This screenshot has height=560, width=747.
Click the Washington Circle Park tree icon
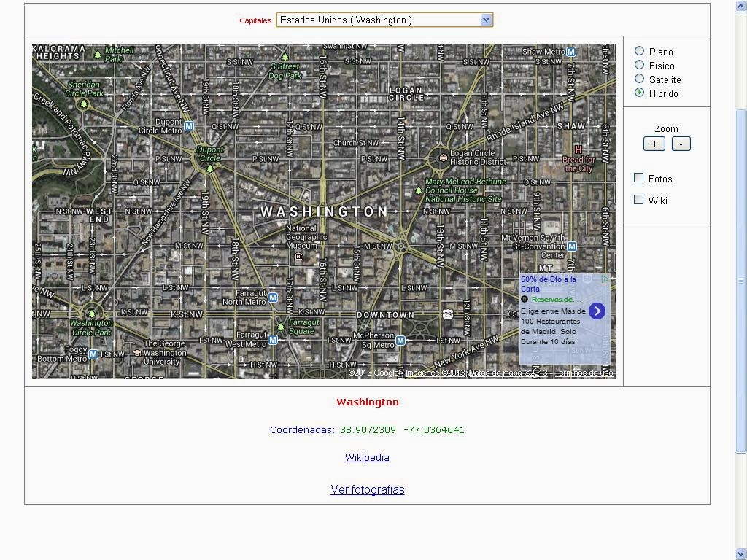click(91, 314)
